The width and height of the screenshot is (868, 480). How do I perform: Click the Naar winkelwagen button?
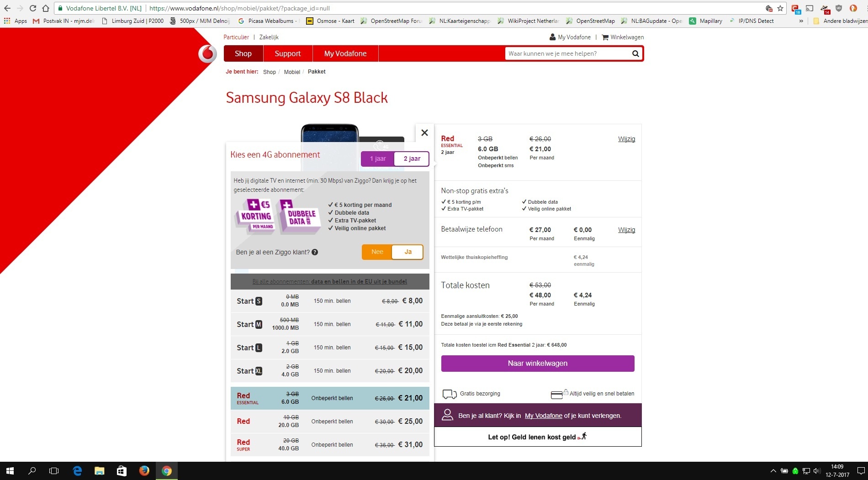click(538, 364)
